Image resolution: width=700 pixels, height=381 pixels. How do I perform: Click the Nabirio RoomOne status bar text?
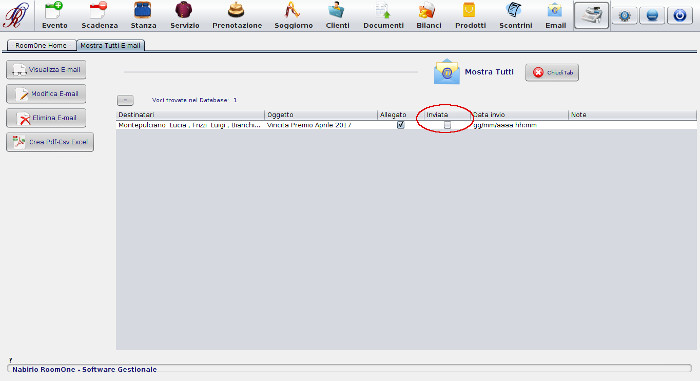[84, 369]
